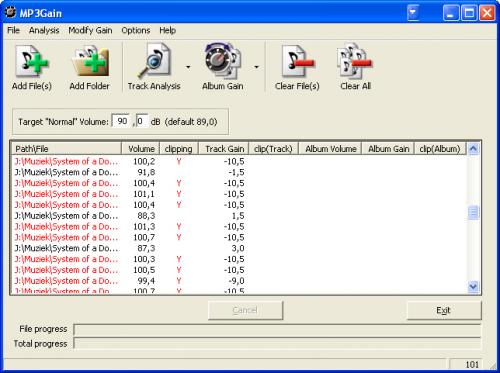Click the file list scroll up arrow
This screenshot has height=373, width=500.
pos(473,149)
